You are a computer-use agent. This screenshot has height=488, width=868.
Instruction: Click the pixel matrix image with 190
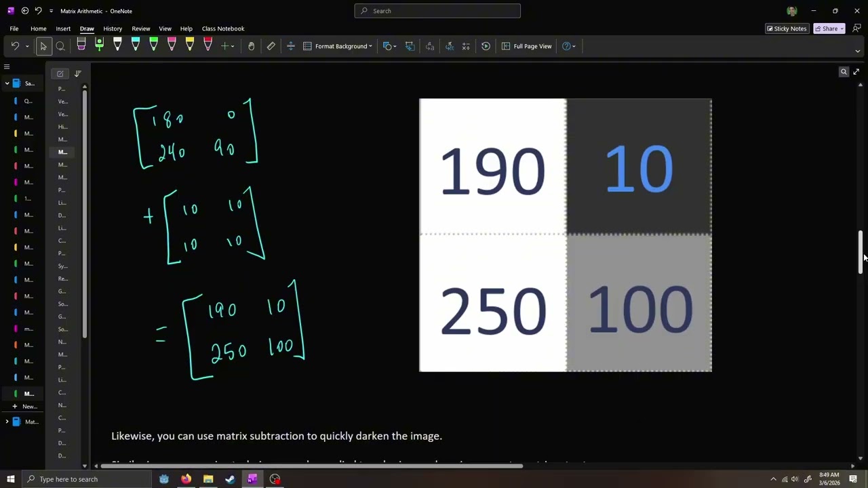point(566,235)
